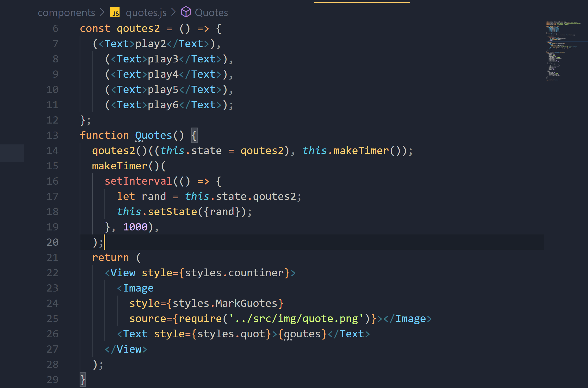Click 'makeTimer' on line 15
This screenshot has width=588, height=388.
120,166
